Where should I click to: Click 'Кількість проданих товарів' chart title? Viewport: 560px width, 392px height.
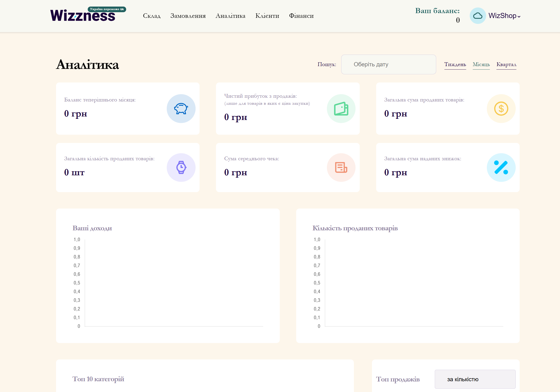pyautogui.click(x=355, y=228)
